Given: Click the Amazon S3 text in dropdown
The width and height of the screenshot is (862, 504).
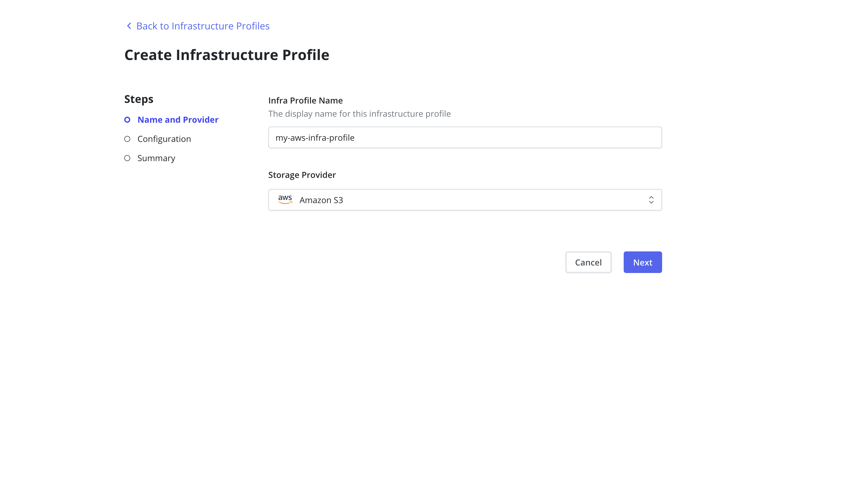Looking at the screenshot, I should point(321,200).
